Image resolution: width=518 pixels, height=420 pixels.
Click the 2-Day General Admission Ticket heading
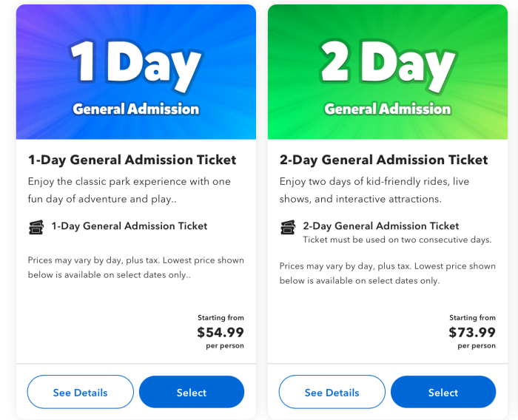coord(383,160)
